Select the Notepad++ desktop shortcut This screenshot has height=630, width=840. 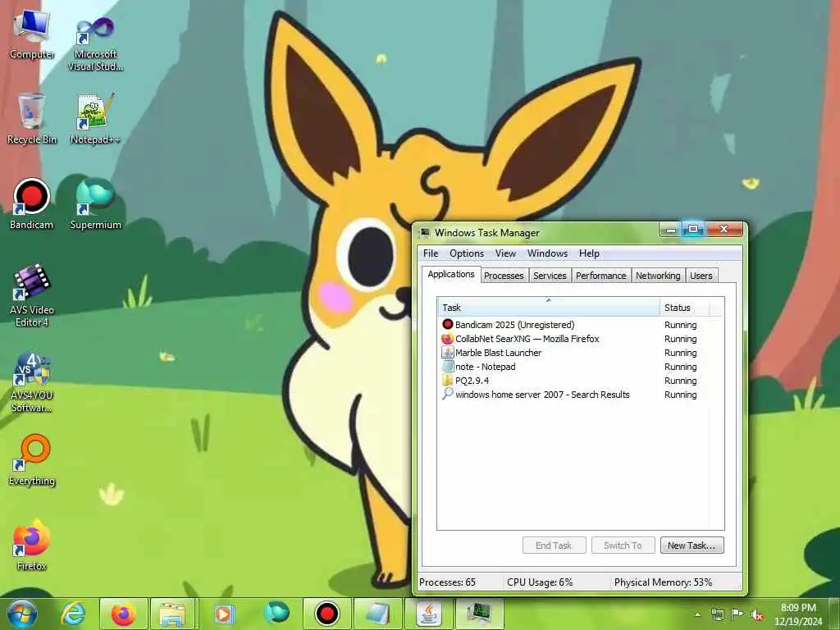click(x=95, y=119)
